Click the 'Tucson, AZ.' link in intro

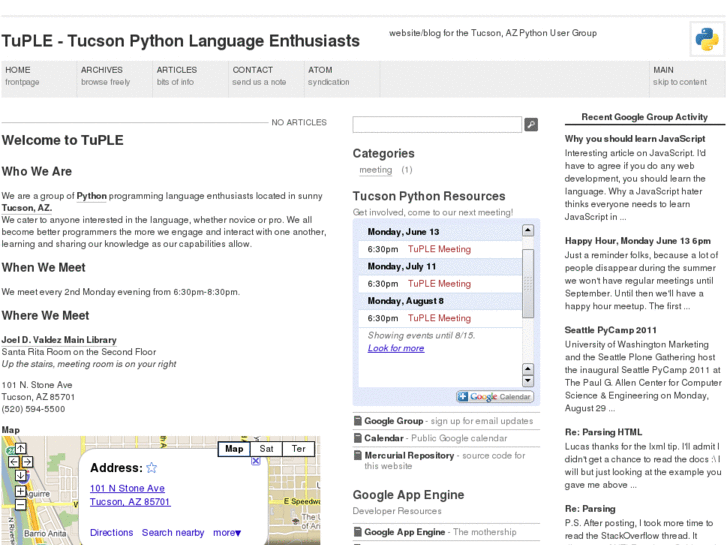coord(26,208)
